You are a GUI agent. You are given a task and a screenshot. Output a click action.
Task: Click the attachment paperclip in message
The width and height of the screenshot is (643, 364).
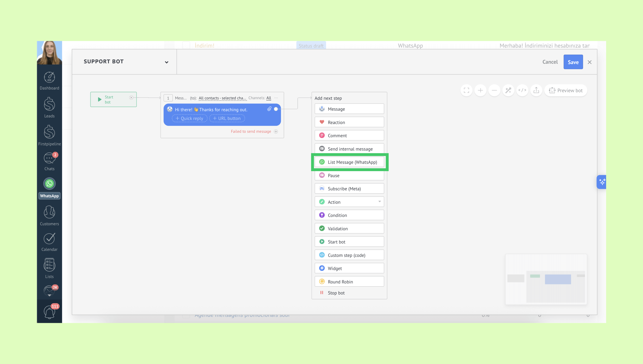(269, 109)
